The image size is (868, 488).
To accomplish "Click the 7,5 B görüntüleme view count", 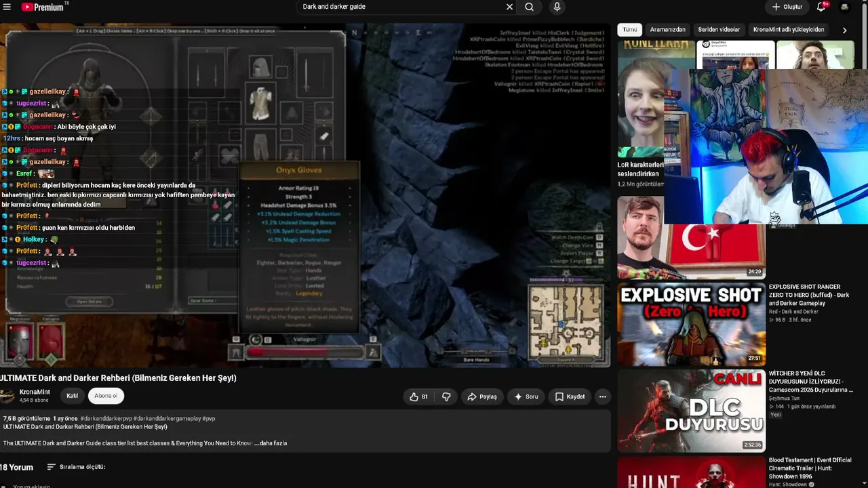I will coord(26,419).
